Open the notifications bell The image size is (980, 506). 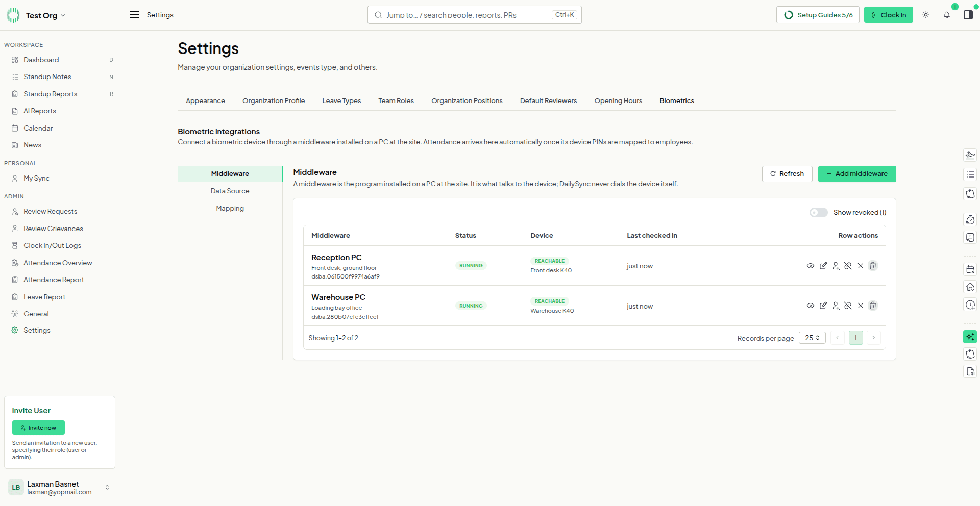point(947,15)
